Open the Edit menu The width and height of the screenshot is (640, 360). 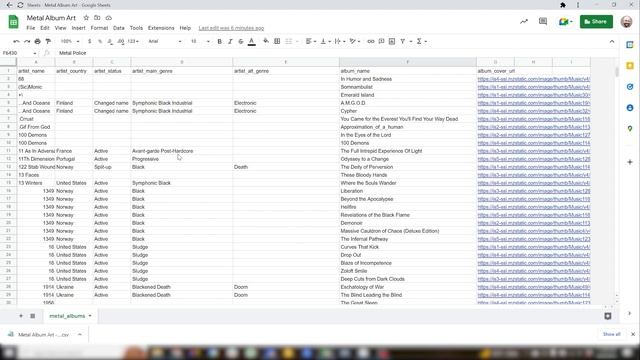click(45, 28)
